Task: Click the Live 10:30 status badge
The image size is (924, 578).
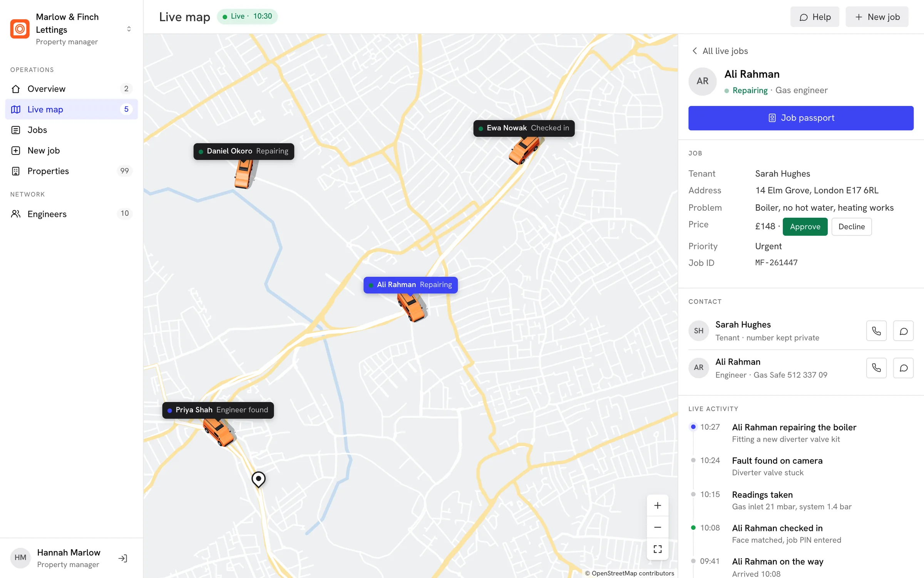Action: coord(247,16)
